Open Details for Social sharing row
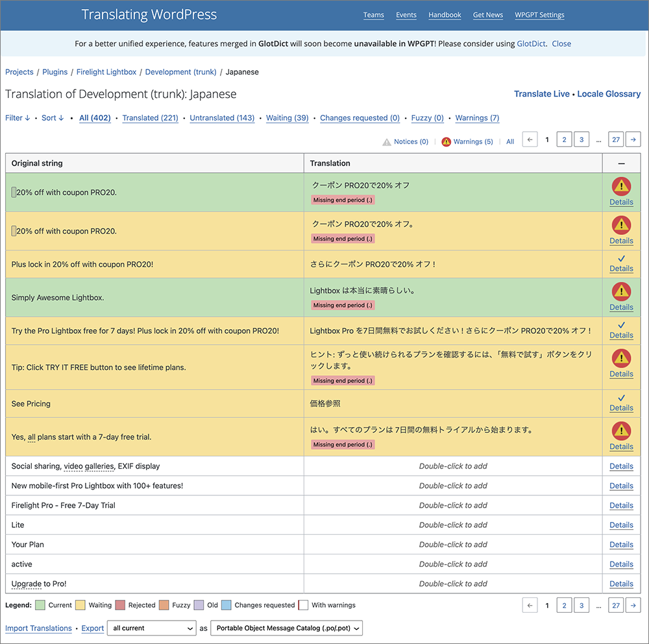This screenshot has height=644, width=649. click(x=621, y=466)
